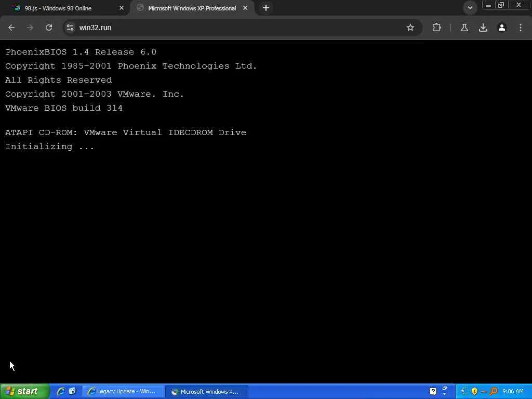
Task: Click the magnifier tray icon
Action: [x=494, y=391]
